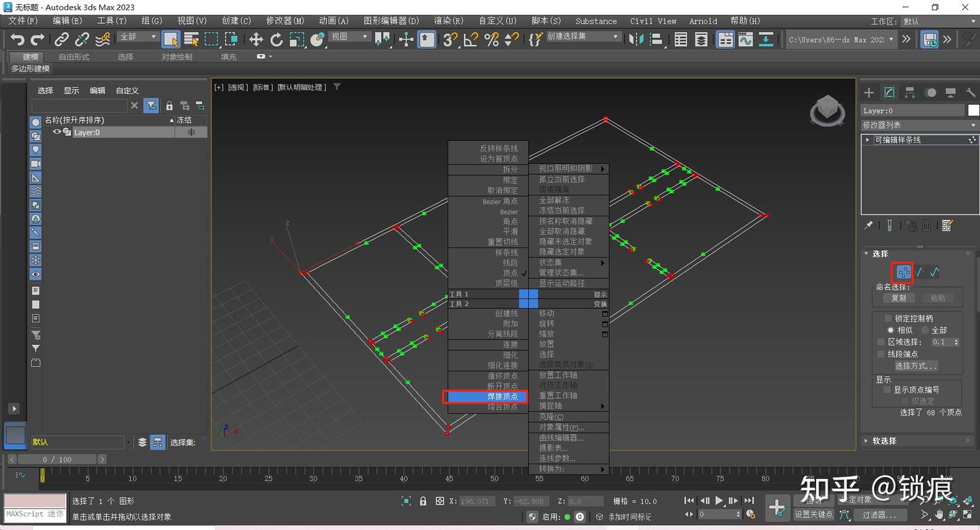Image resolution: width=980 pixels, height=530 pixels.
Task: Open the 渲染 menu
Action: (448, 20)
